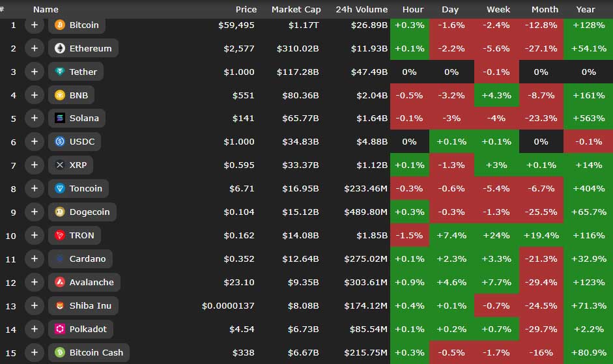Click the BNB logo icon
613x364 pixels.
pos(60,95)
